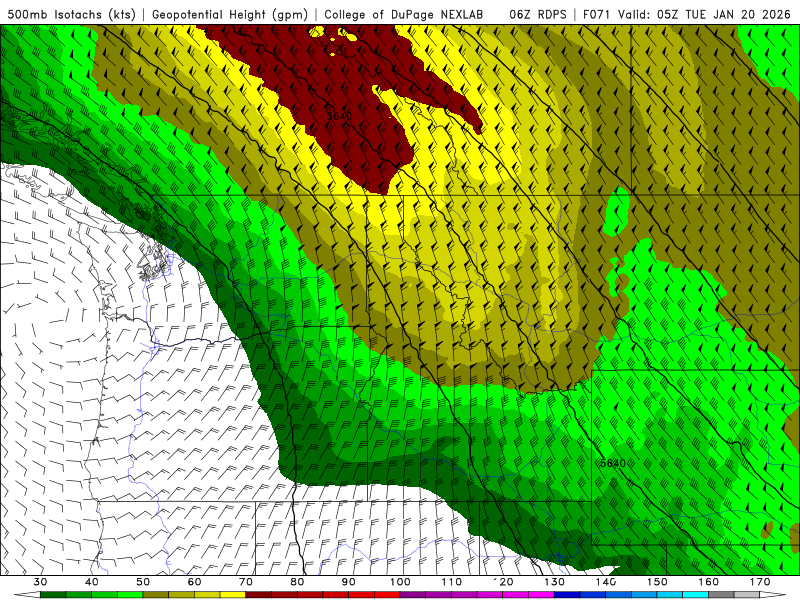800x600 pixels.
Task: Click the 110 label on the color scale
Action: click(452, 582)
